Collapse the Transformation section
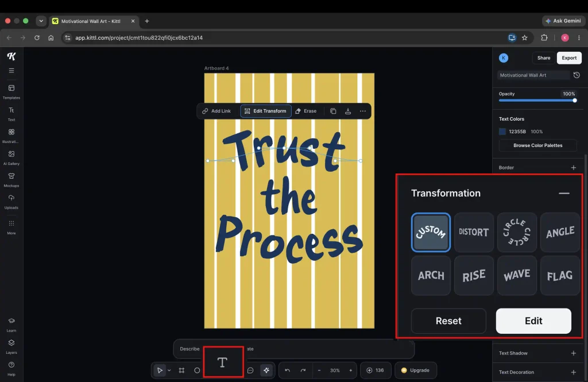Screen dimensions: 588x382 click(564, 193)
